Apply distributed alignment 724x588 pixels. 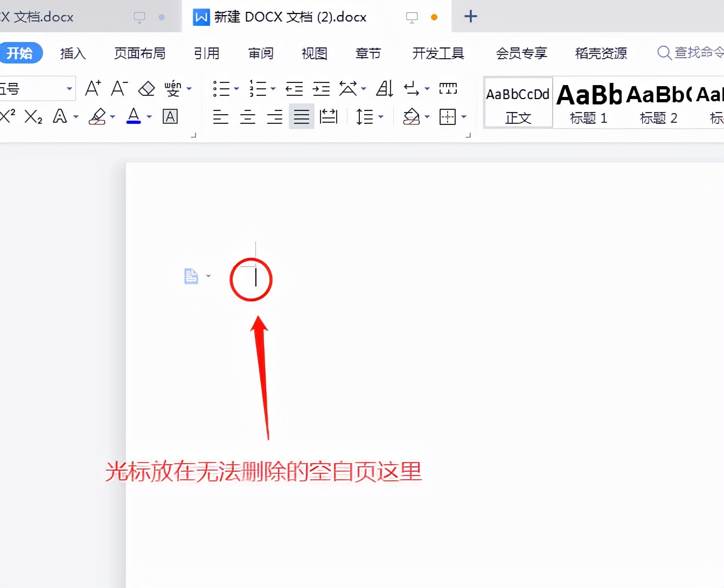[x=329, y=117]
